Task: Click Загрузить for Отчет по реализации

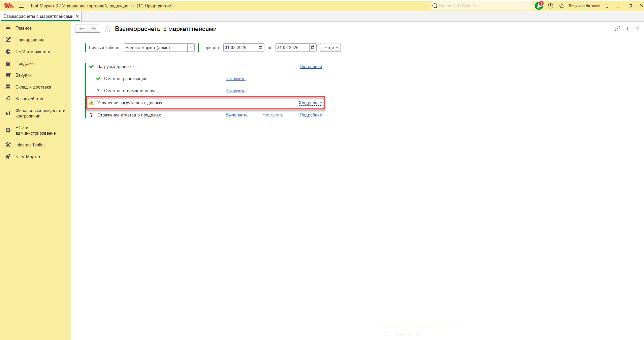Action: pos(235,79)
